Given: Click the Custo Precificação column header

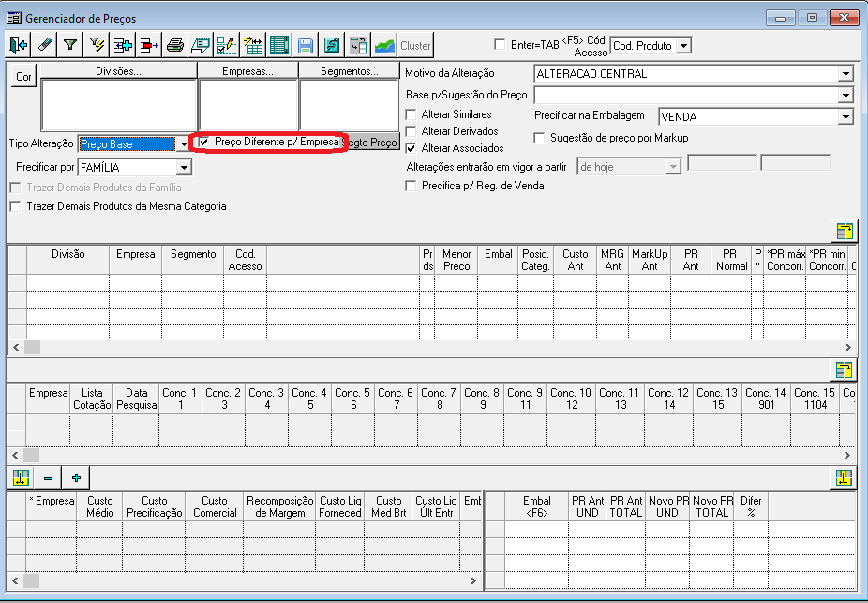Looking at the screenshot, I should pyautogui.click(x=154, y=506).
